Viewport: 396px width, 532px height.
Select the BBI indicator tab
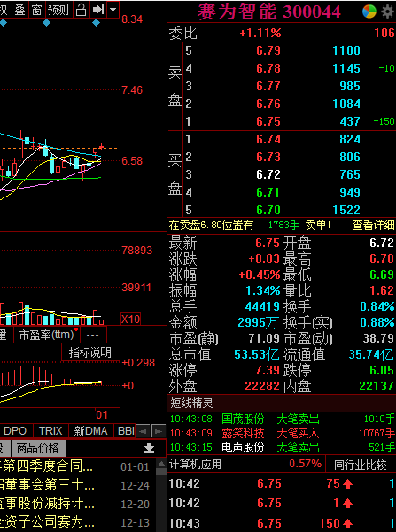point(126,430)
